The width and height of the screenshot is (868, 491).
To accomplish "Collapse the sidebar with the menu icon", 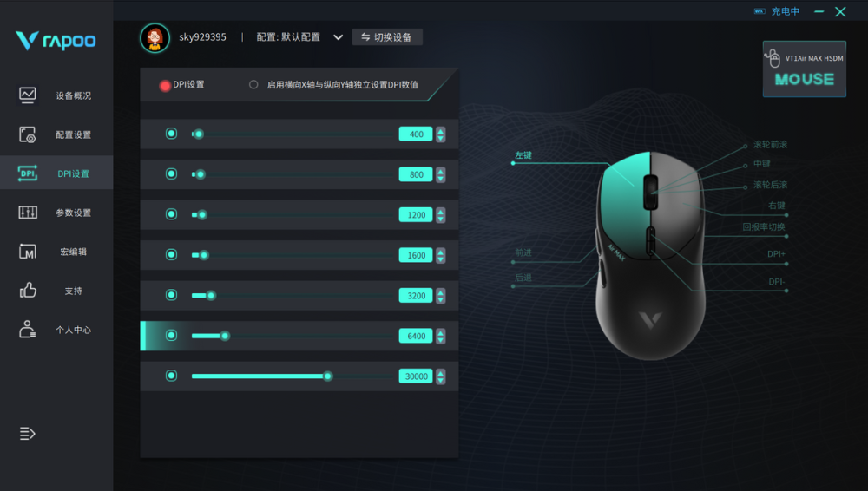I will (27, 434).
